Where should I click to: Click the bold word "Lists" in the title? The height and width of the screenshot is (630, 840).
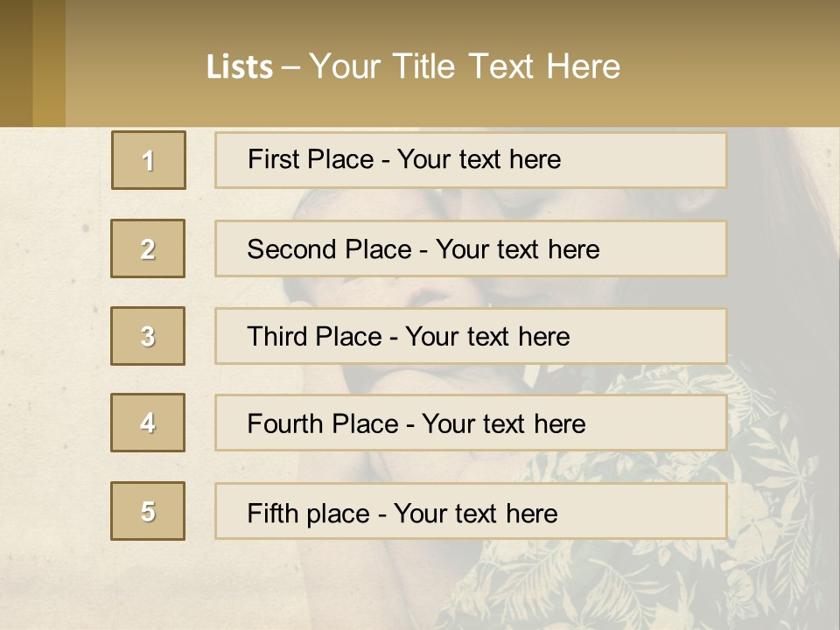pyautogui.click(x=239, y=67)
